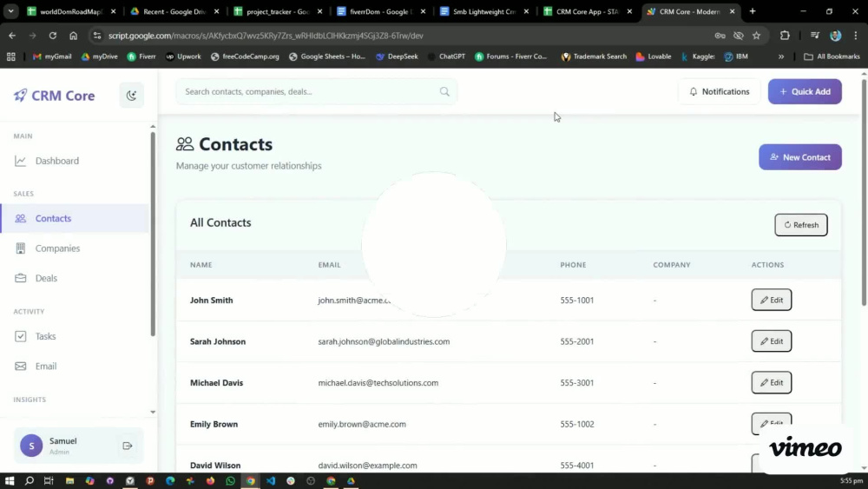Select Contacts in the sidebar
The width and height of the screenshot is (868, 489).
75,218
